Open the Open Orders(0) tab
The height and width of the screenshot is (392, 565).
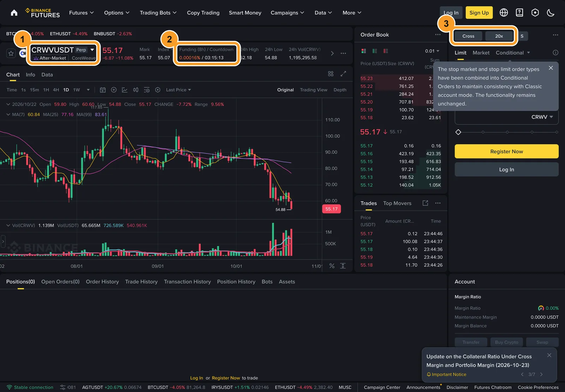point(60,282)
